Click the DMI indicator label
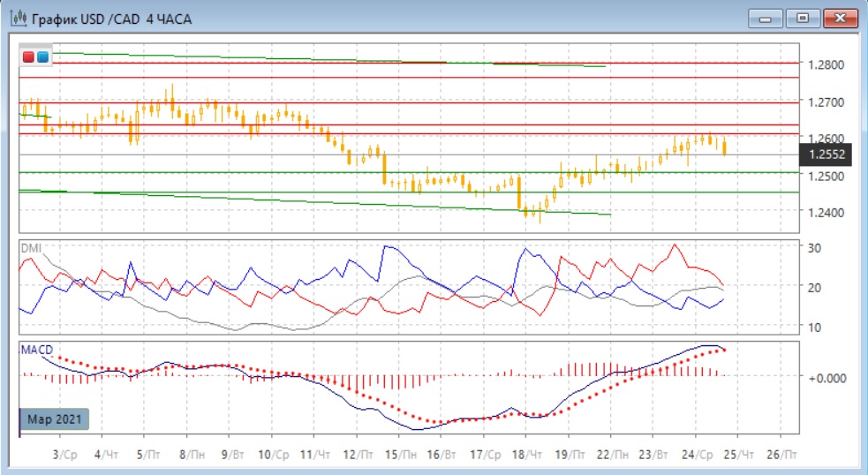Viewport: 868px width, 475px height. [x=31, y=248]
